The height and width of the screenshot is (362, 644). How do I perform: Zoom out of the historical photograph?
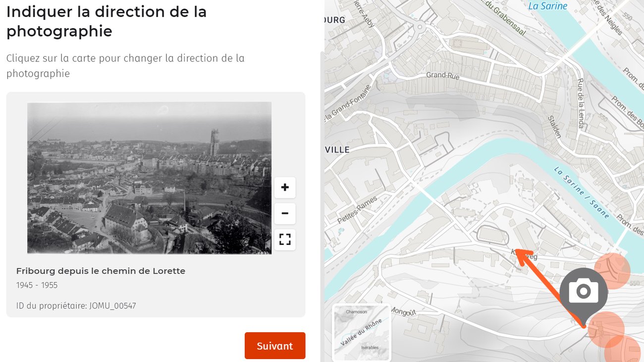point(285,214)
